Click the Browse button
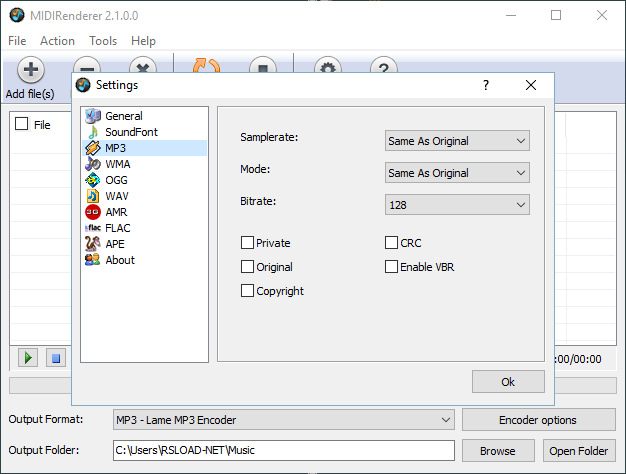Viewport: 626px width, 474px height. pyautogui.click(x=498, y=451)
